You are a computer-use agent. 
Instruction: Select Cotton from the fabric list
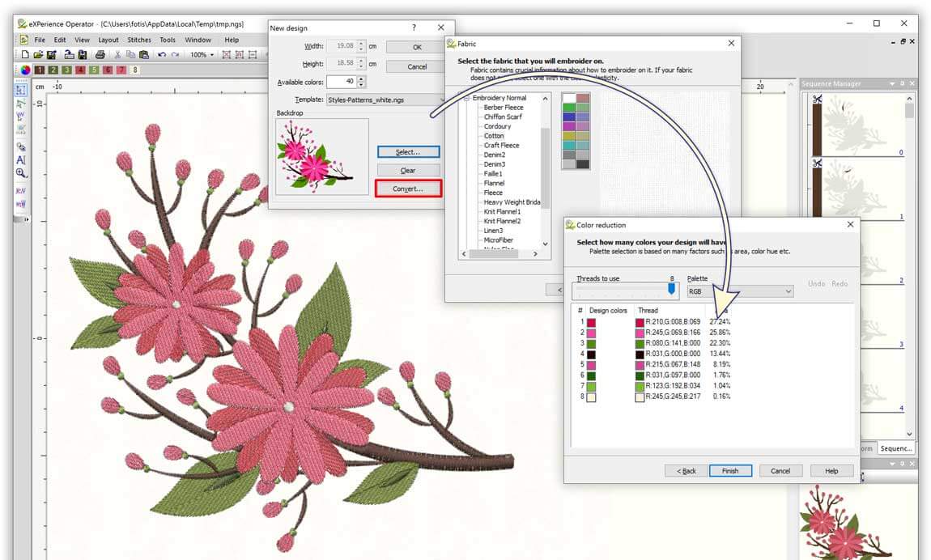tap(495, 135)
